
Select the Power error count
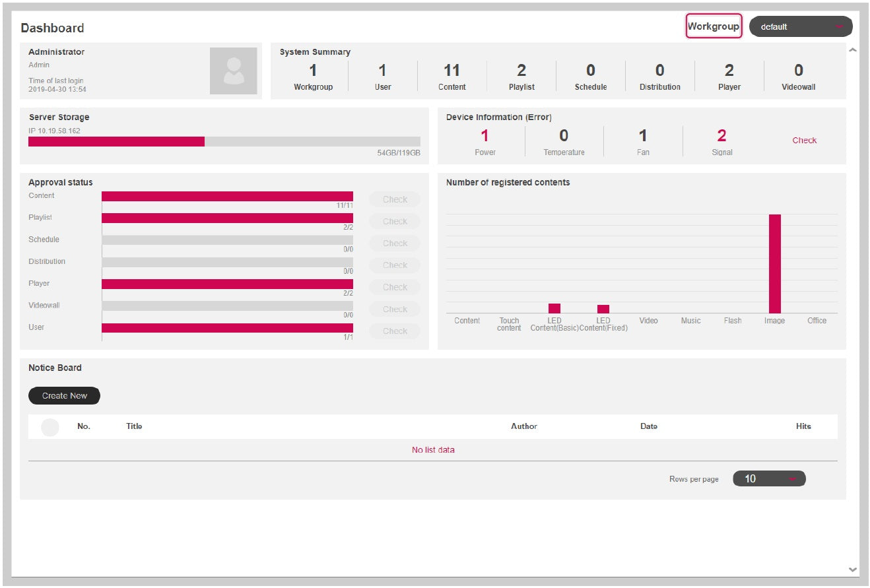point(485,136)
